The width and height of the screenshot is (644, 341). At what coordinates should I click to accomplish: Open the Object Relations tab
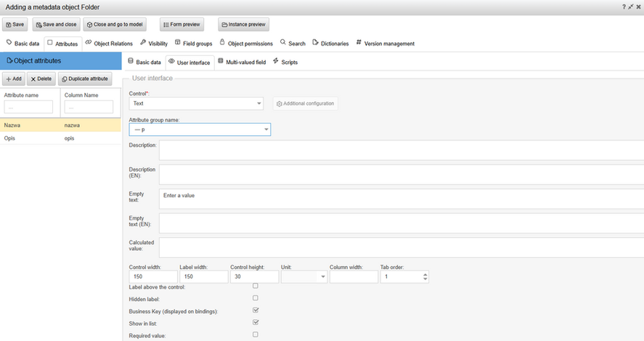pyautogui.click(x=109, y=43)
